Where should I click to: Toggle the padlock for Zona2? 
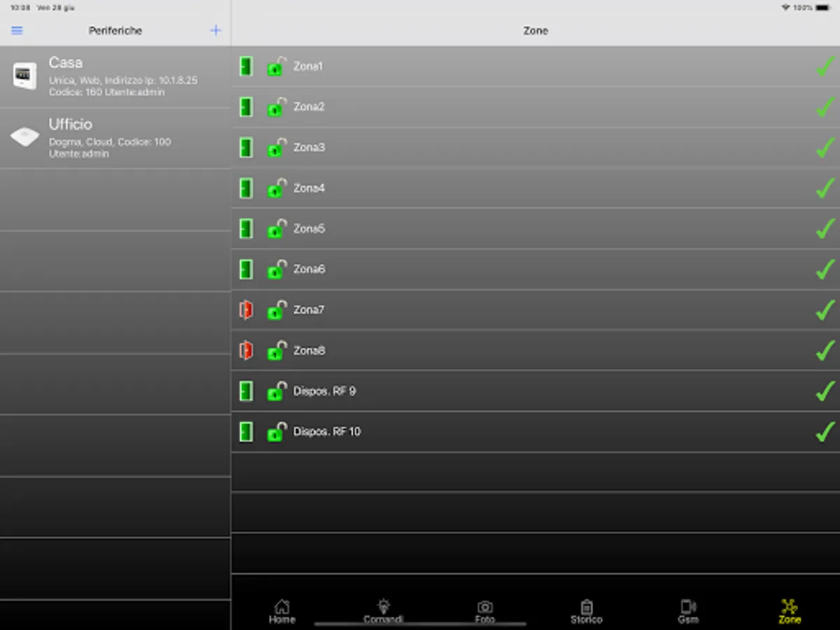pyautogui.click(x=277, y=106)
